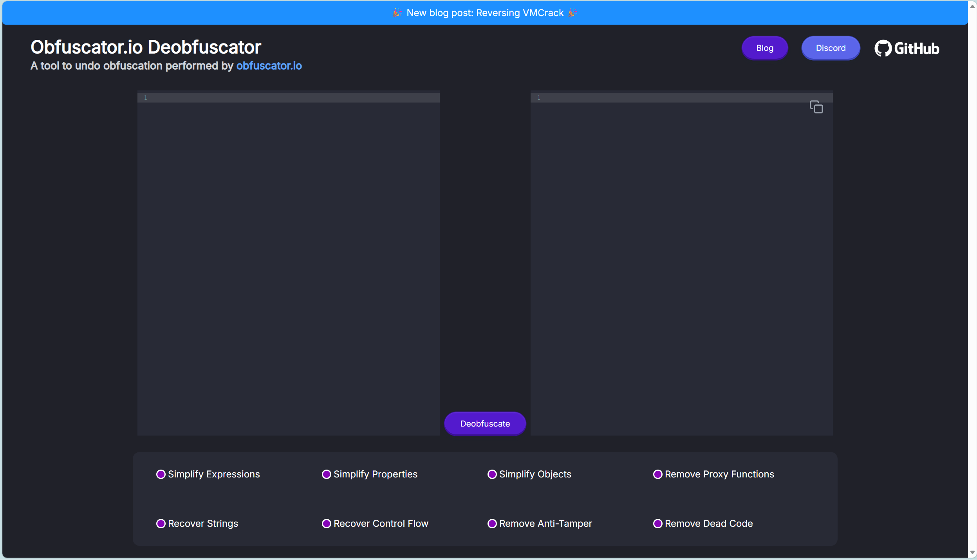Viewport: 977px width, 560px height.
Task: Open the Reversing VMCrack blog post banner
Action: [x=485, y=13]
